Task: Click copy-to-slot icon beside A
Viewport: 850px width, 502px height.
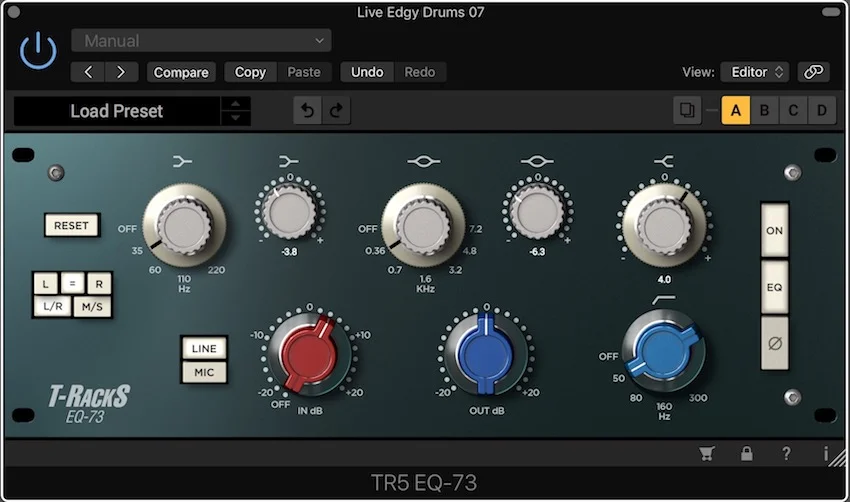Action: [x=687, y=111]
